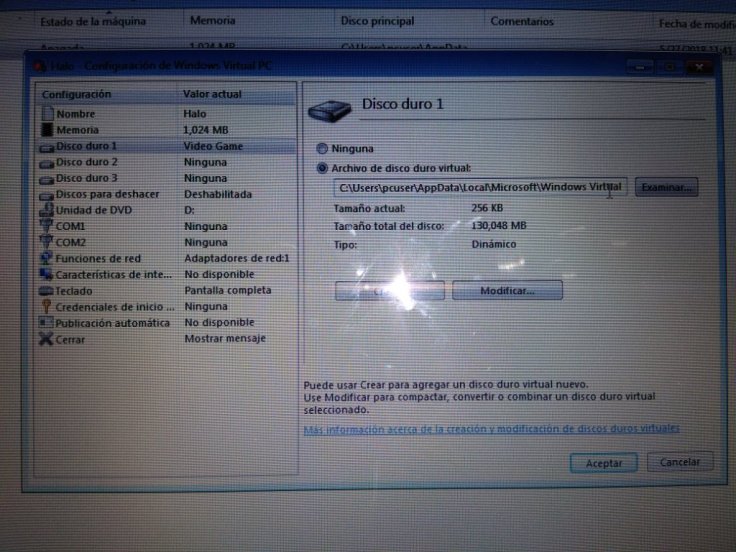The width and height of the screenshot is (736, 552).
Task: Open link about virtual hard disk creation
Action: (x=491, y=428)
